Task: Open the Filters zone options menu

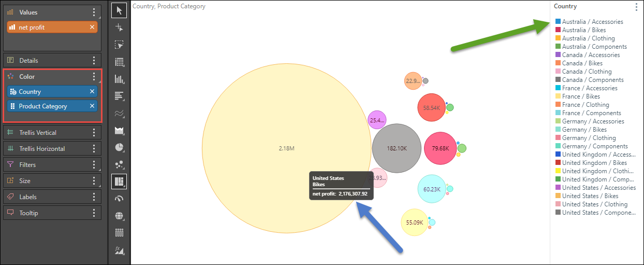Action: 94,165
